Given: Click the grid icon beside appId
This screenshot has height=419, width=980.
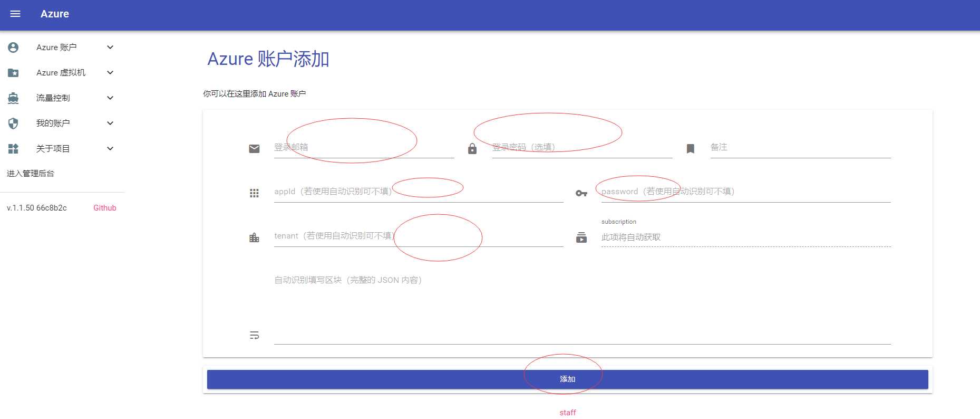Looking at the screenshot, I should (254, 193).
